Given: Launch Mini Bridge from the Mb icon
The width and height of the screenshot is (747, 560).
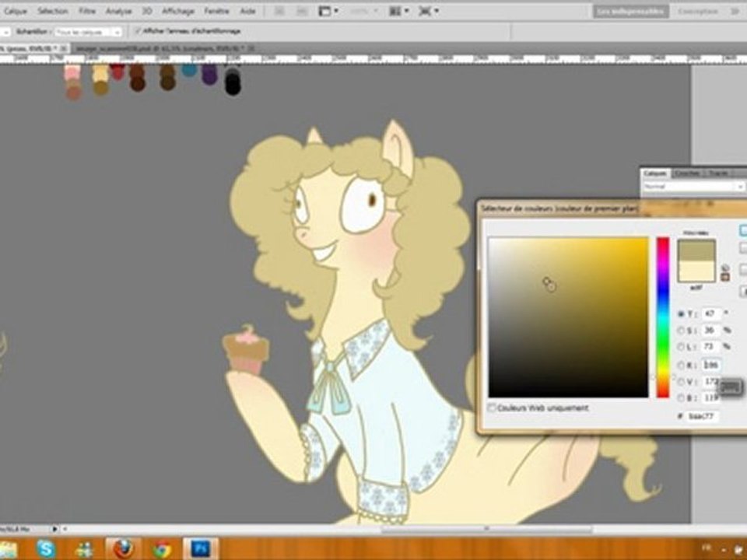Looking at the screenshot, I should 302,12.
